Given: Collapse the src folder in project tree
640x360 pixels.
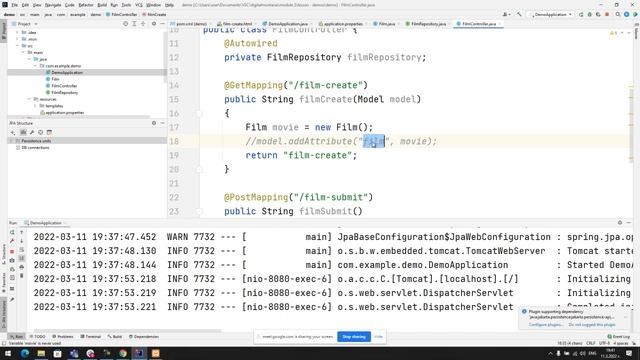Looking at the screenshot, I should (18, 46).
